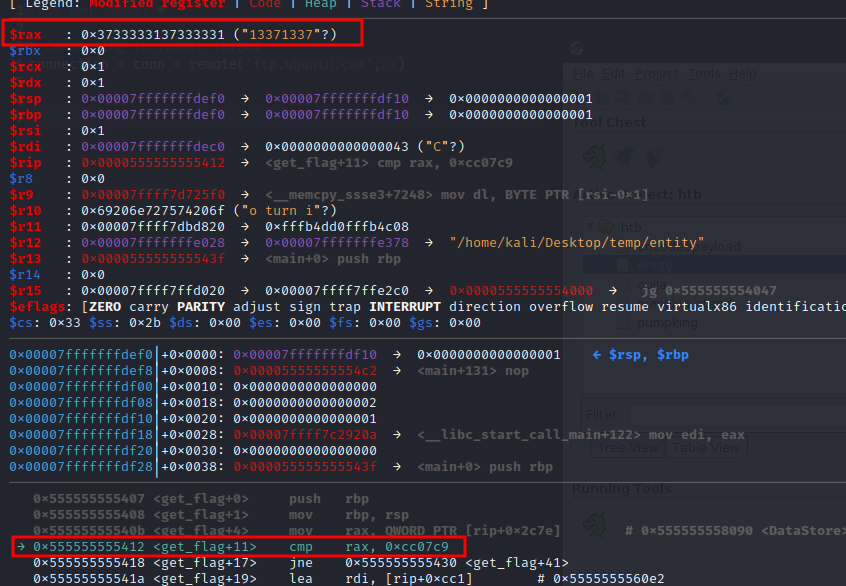Switch to the Tree View tab

coord(625,448)
